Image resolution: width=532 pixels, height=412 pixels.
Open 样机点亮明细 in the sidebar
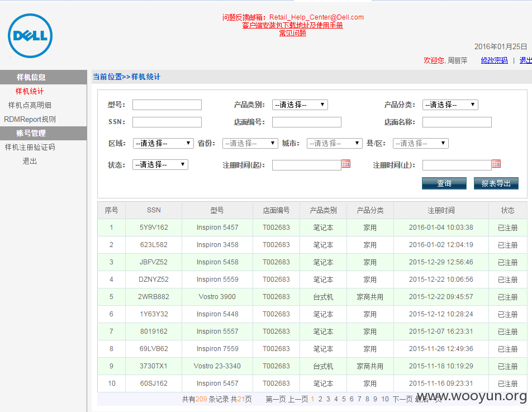click(30, 105)
